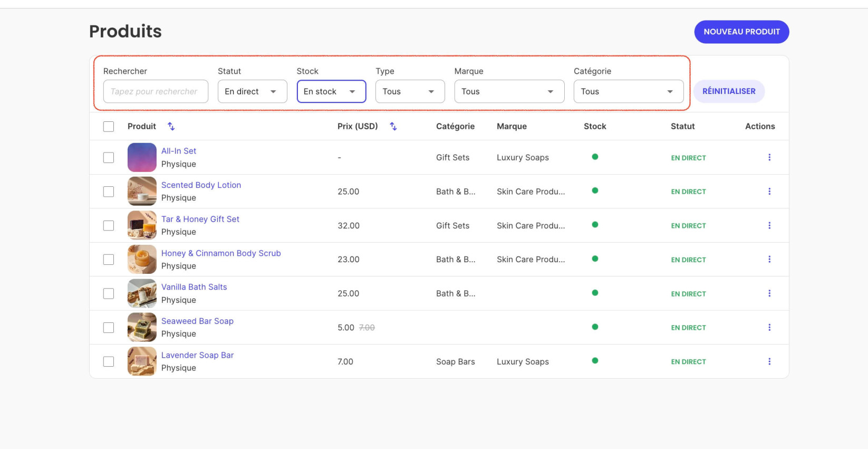Open the Scented Body Lotion product link
This screenshot has width=868, height=449.
tap(201, 185)
